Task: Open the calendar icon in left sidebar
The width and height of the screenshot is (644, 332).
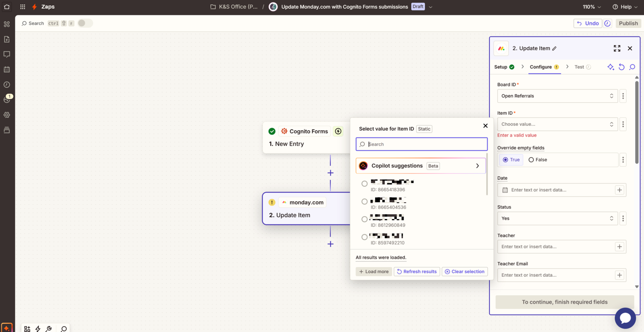Action: tap(7, 70)
